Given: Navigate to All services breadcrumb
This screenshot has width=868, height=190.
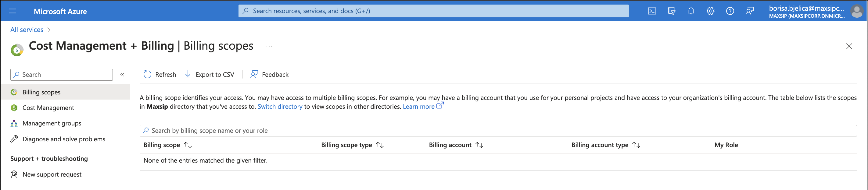Looking at the screenshot, I should (x=27, y=30).
